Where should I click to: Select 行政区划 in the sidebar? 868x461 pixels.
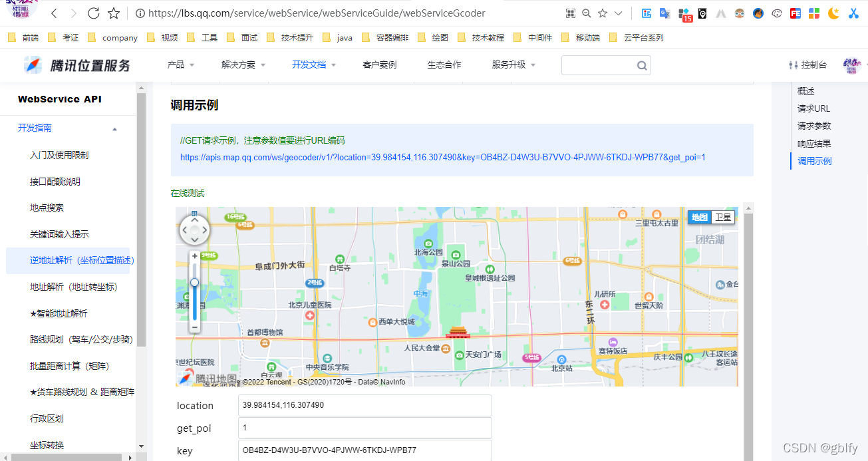47,418
